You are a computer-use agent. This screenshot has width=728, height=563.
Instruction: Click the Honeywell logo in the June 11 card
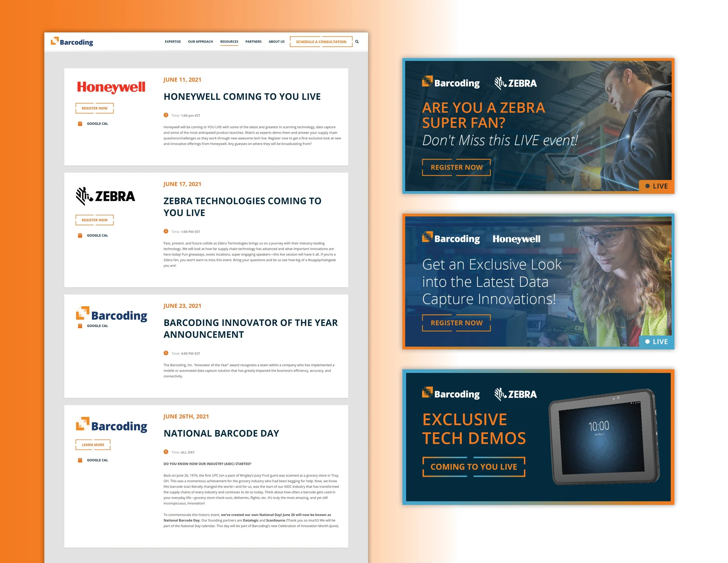(x=111, y=87)
